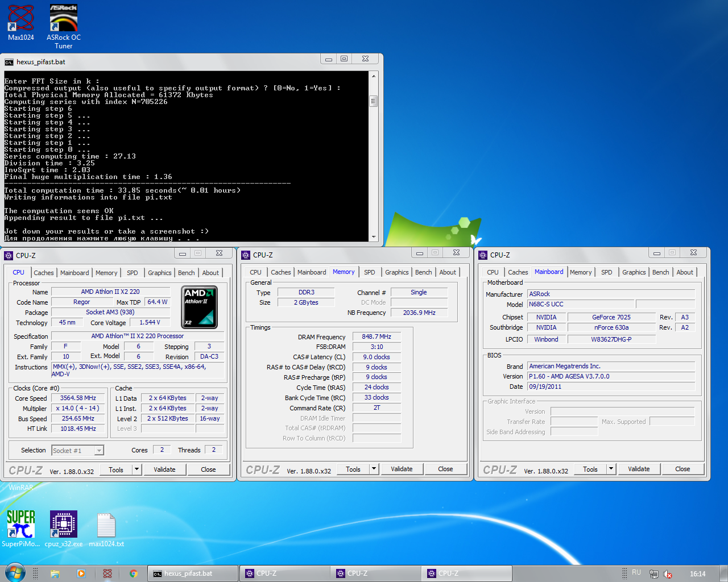Click the BIOS version P1.60 - AMD AGESA V3.7.0.0

click(611, 377)
